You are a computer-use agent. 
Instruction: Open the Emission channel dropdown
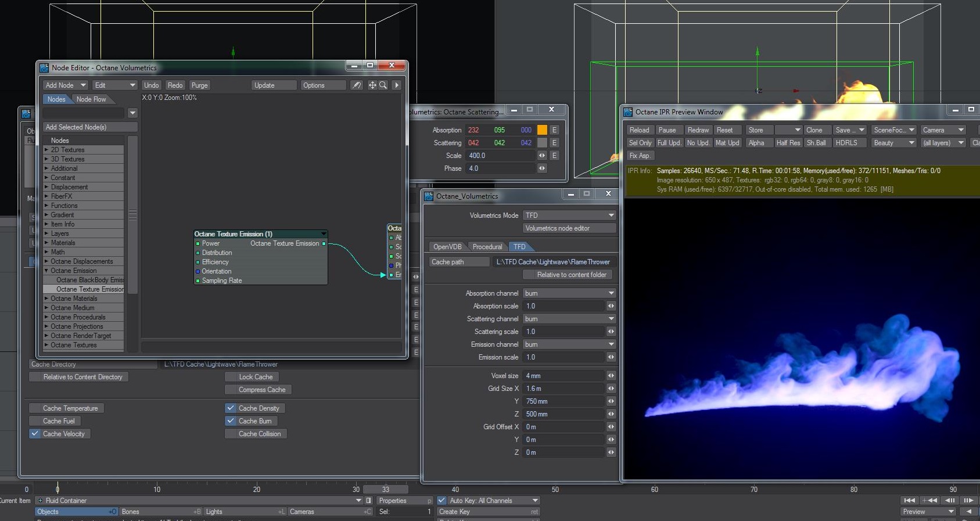coord(569,344)
